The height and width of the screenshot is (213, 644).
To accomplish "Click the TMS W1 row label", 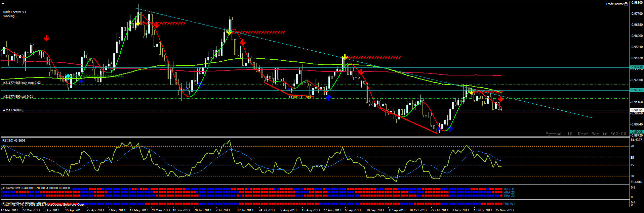I will pyautogui.click(x=509, y=204).
